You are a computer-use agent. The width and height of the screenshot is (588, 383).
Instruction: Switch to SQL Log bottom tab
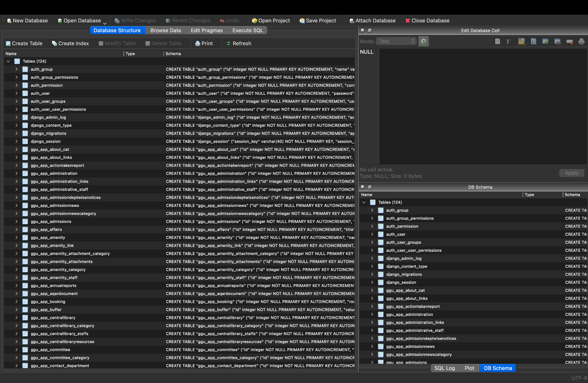coord(444,368)
